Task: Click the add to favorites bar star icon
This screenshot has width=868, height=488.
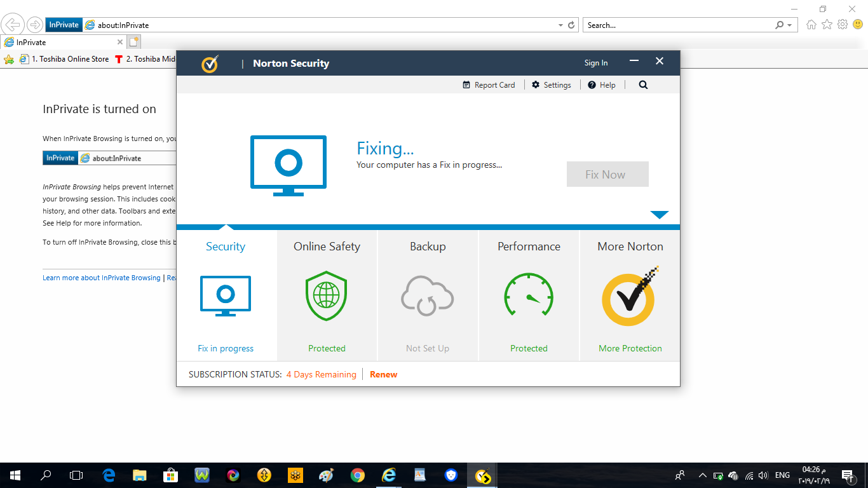Action: click(x=8, y=59)
